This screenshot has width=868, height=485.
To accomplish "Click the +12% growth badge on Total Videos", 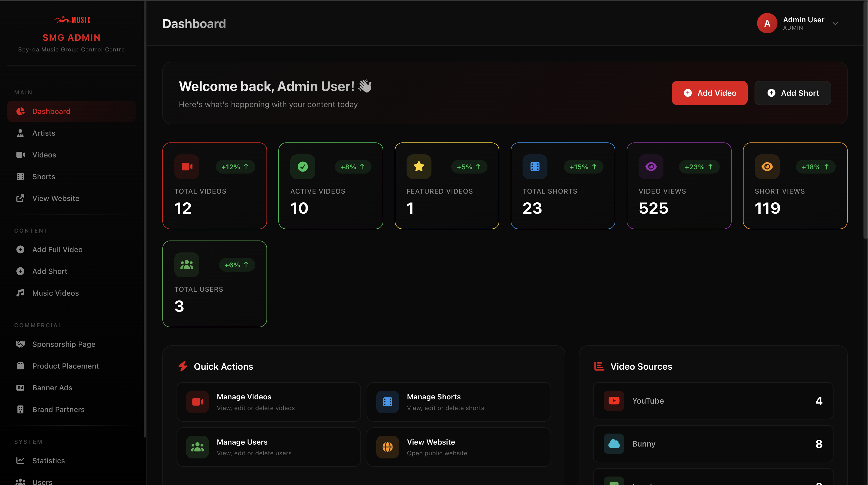I will (x=235, y=167).
